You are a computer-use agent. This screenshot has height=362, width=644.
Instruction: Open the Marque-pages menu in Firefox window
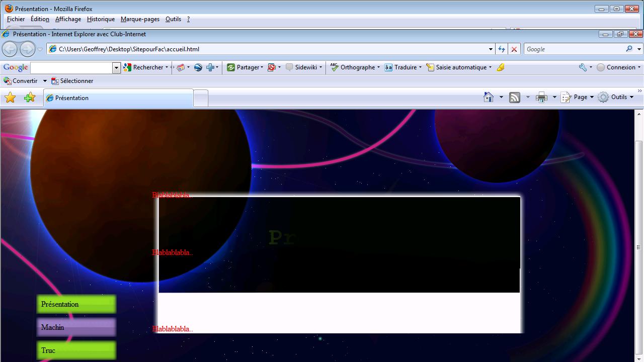pos(140,19)
